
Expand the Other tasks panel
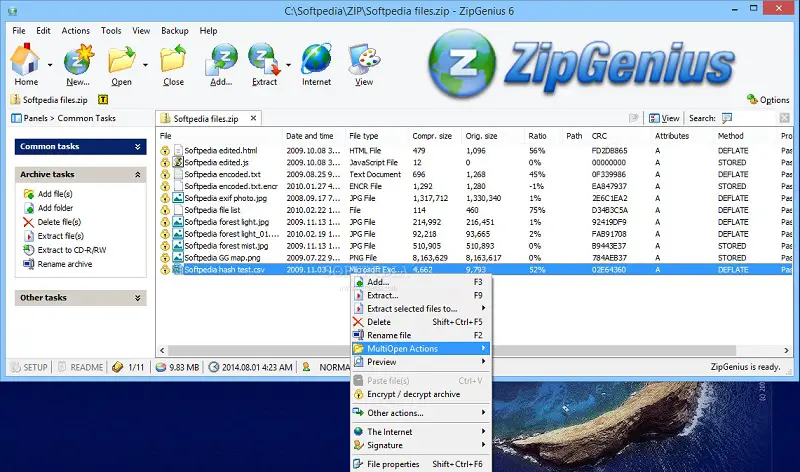click(81, 298)
